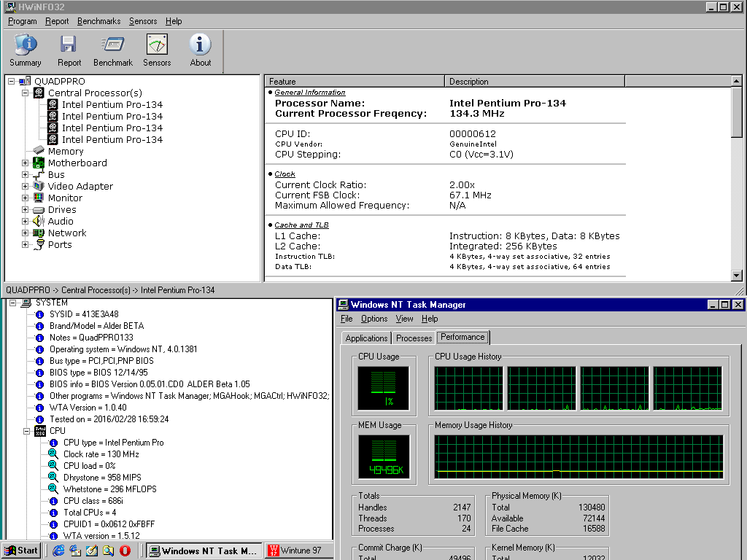Expand the Video Adapter node
This screenshot has height=560, width=747.
[26, 186]
